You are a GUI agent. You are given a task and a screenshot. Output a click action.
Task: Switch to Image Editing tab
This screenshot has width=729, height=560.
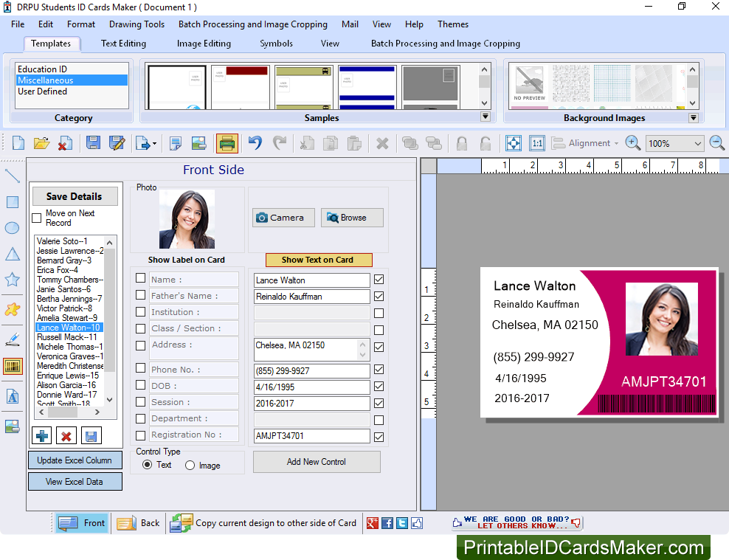click(x=204, y=44)
